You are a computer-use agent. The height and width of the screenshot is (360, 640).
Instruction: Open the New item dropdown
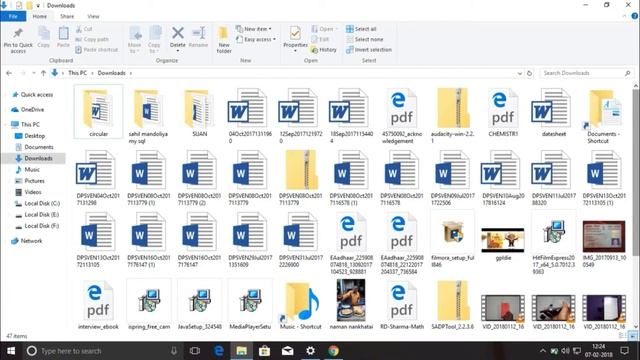pyautogui.click(x=254, y=29)
